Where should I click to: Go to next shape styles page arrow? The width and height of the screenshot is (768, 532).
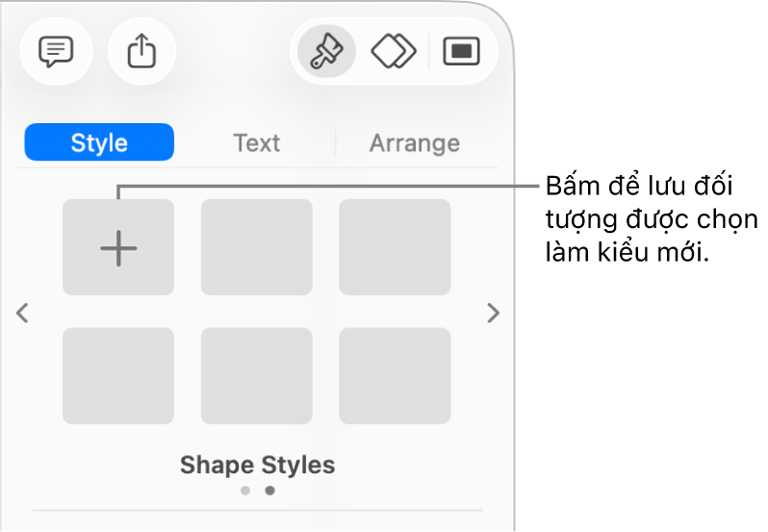click(493, 313)
